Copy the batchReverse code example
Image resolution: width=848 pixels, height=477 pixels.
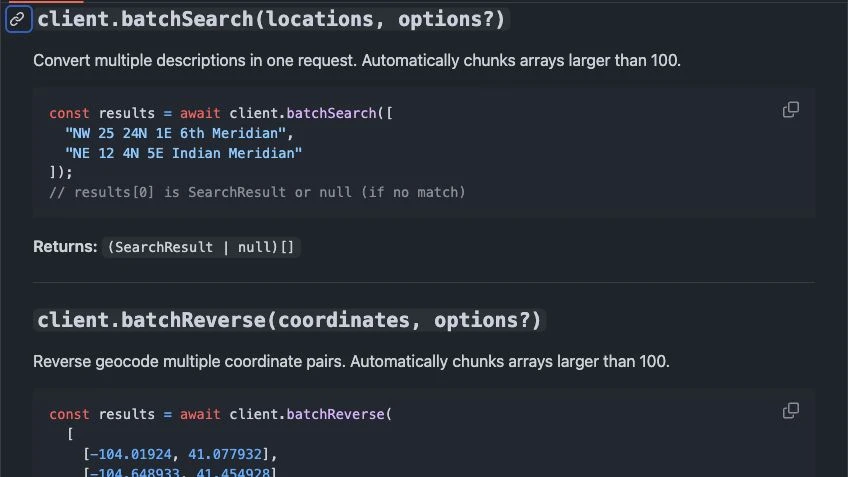(x=791, y=410)
